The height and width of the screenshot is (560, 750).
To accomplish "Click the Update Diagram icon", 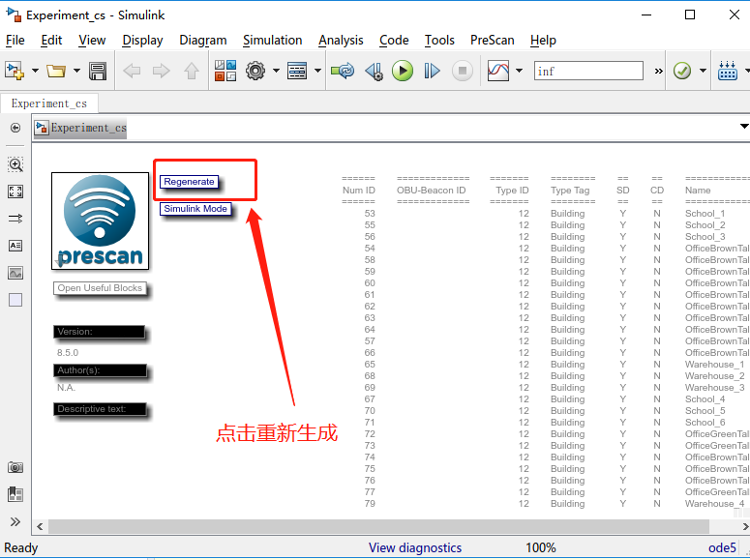I will click(343, 71).
